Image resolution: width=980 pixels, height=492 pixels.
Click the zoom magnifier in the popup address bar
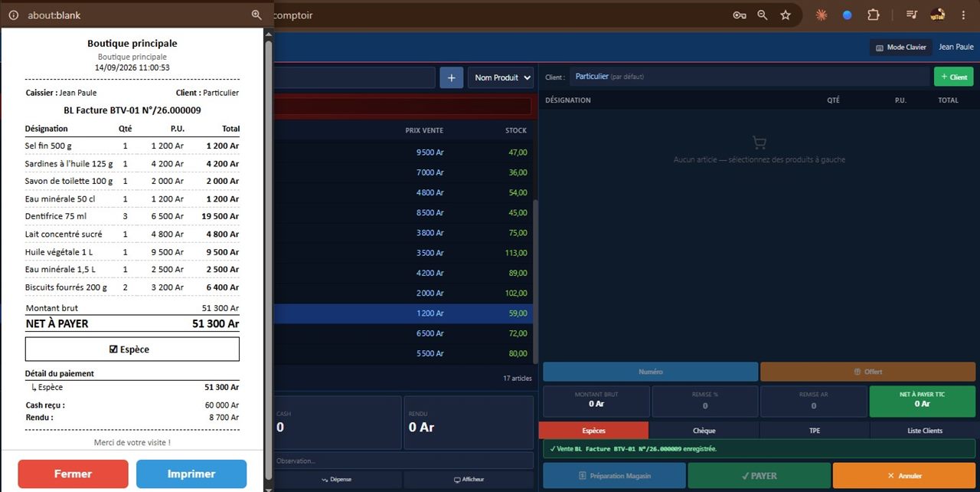(x=256, y=15)
